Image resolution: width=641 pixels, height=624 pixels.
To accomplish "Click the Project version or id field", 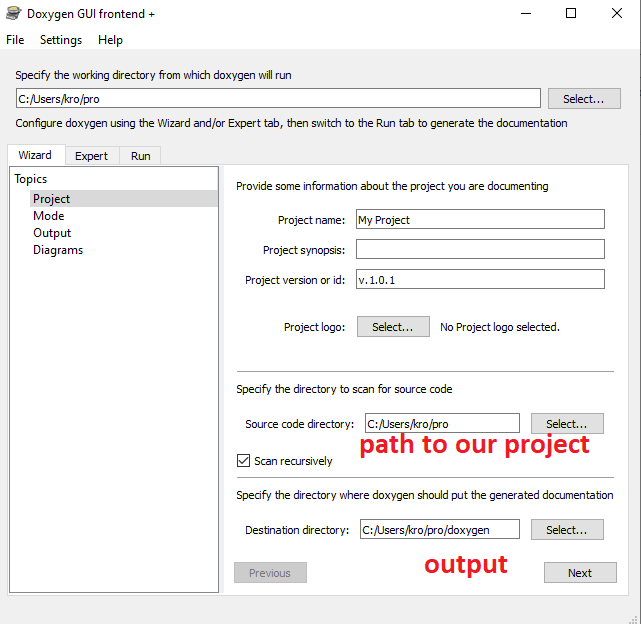I will (480, 279).
